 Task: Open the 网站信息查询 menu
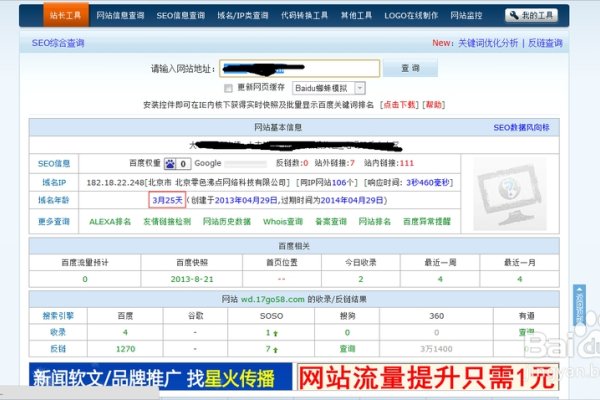tap(120, 15)
